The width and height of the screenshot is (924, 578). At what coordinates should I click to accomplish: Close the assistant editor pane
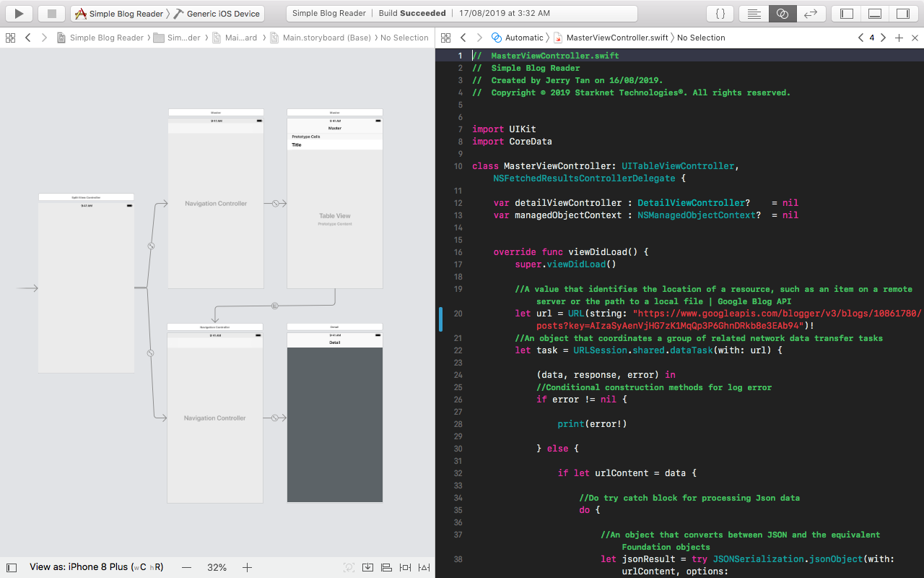[914, 38]
